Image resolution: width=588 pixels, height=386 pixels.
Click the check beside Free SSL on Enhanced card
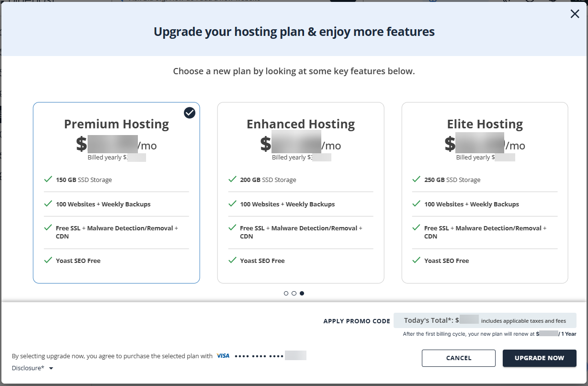pos(232,227)
